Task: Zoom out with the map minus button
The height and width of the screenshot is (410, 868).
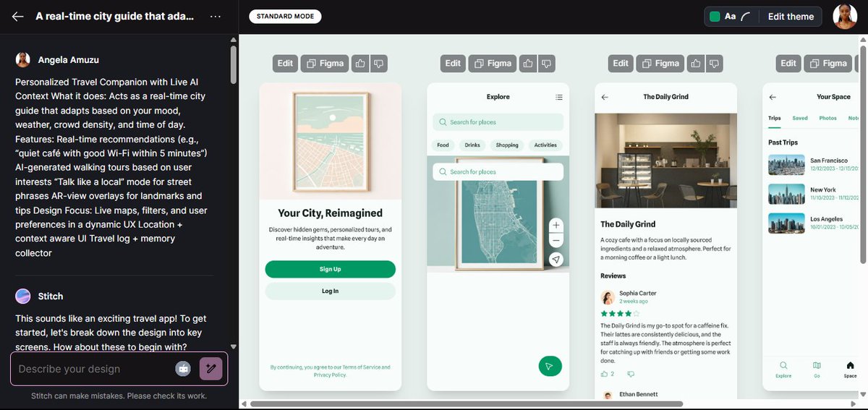Action: (x=556, y=241)
